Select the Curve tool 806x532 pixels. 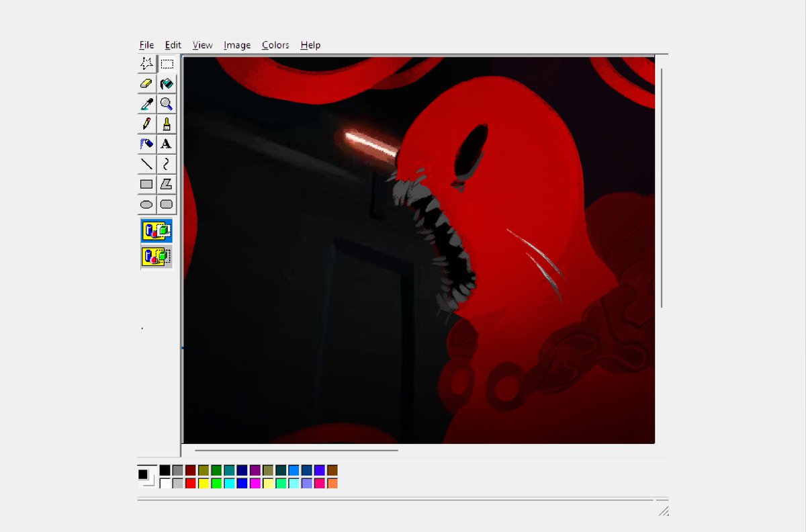coord(167,164)
